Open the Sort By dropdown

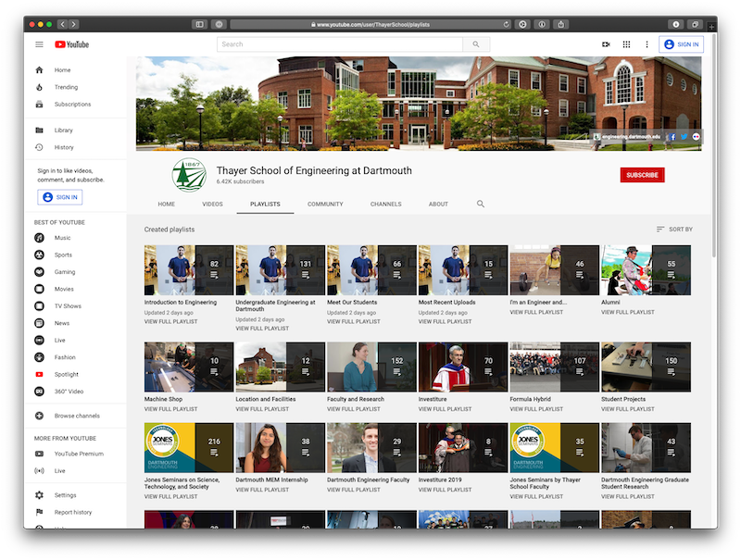click(674, 230)
